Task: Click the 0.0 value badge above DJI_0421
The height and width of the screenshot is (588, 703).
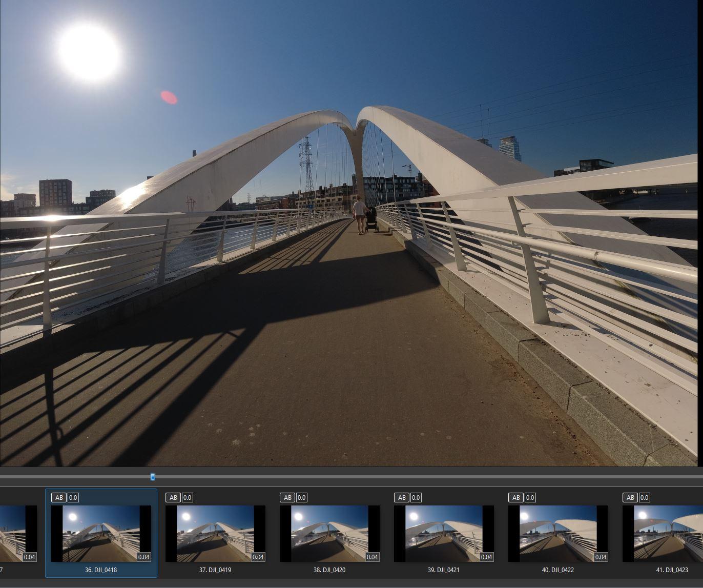Action: [416, 497]
